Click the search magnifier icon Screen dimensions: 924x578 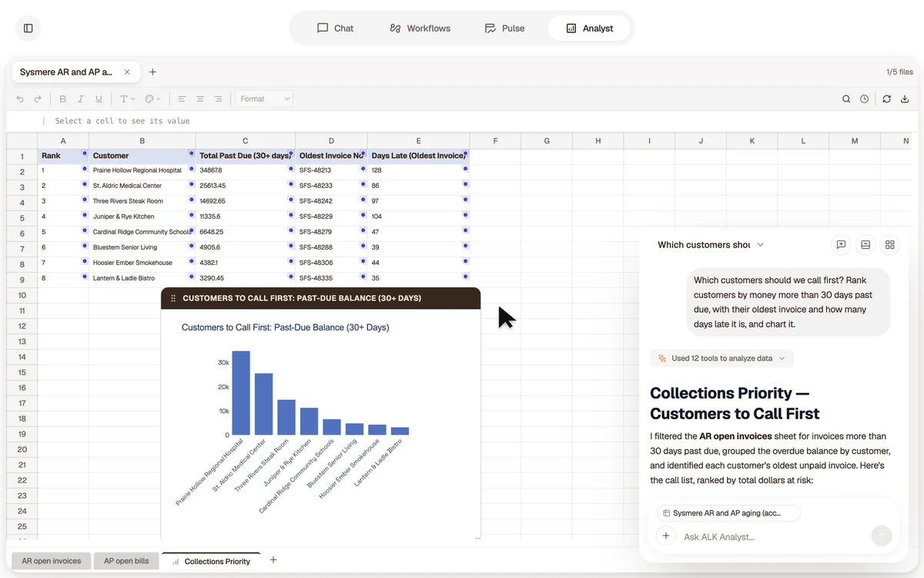tap(846, 99)
